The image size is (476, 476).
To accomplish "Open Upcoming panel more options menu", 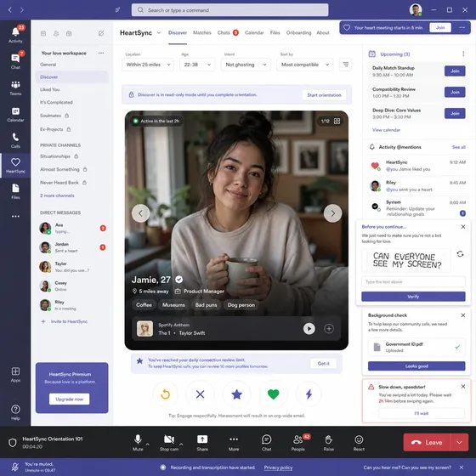I will click(463, 54).
